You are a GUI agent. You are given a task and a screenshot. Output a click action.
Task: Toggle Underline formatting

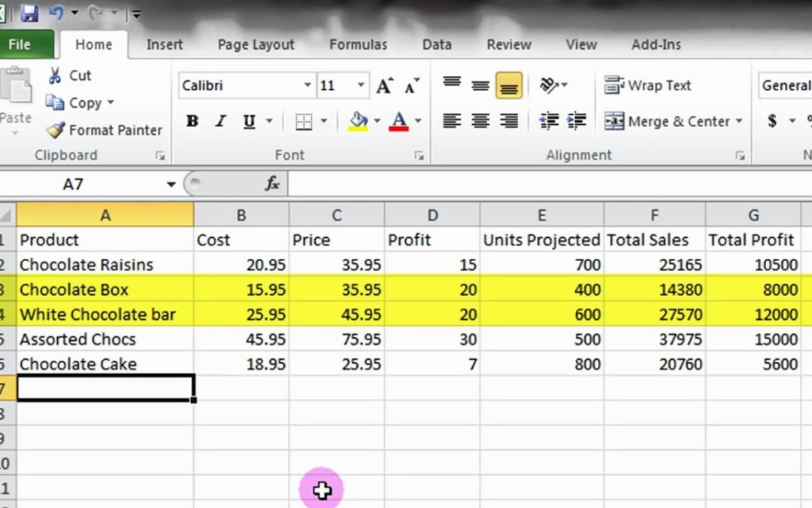(x=249, y=121)
